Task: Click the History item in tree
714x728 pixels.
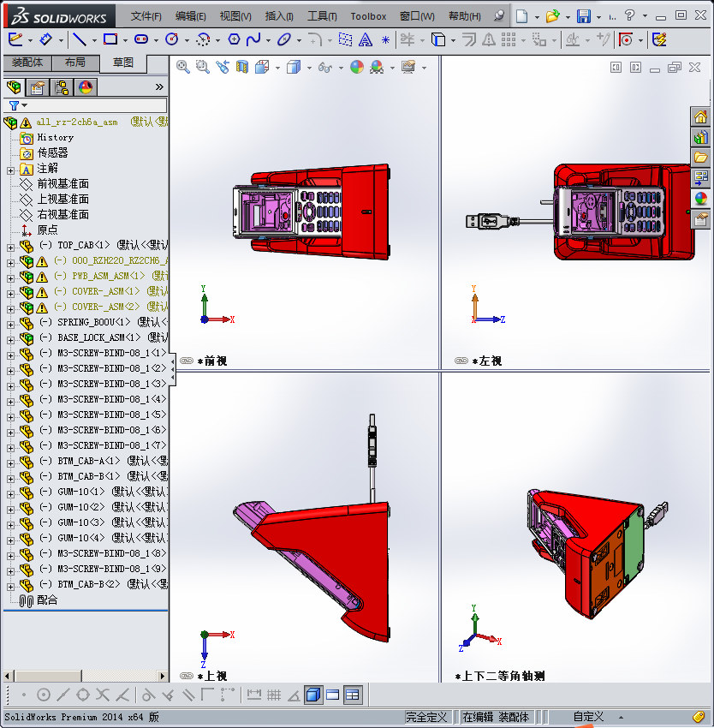Action: point(56,137)
